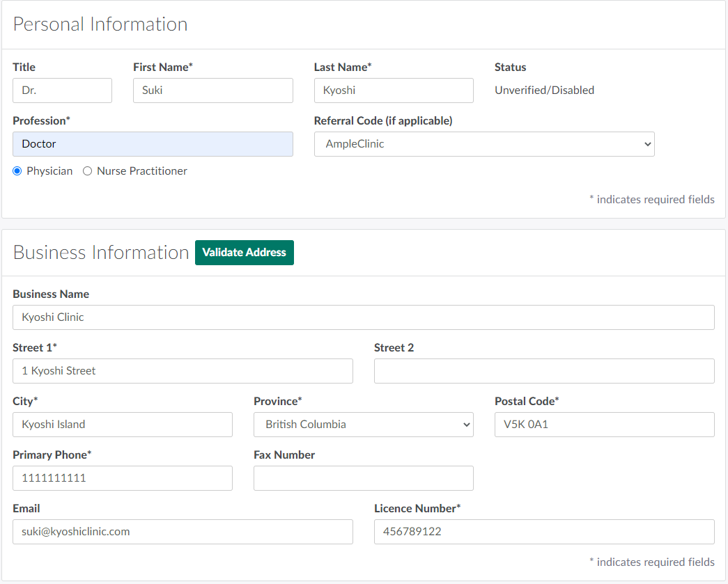Click the Business Name field

click(363, 317)
